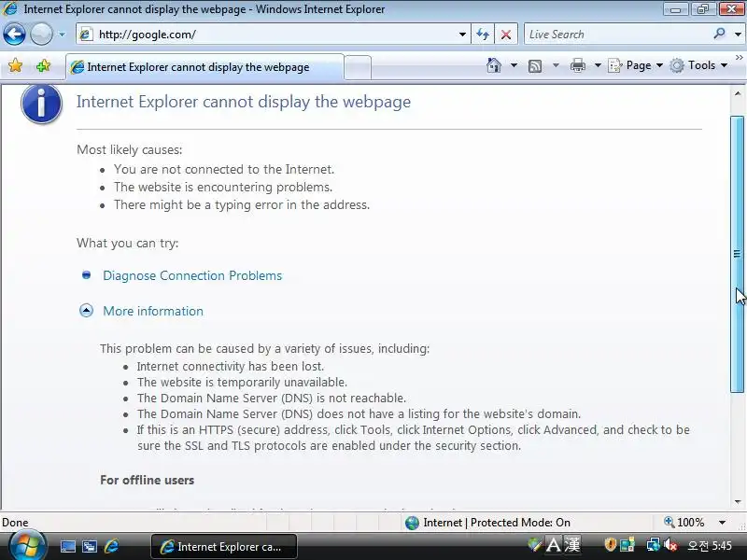
Task: Click the Add to Favorites icon
Action: point(43,65)
